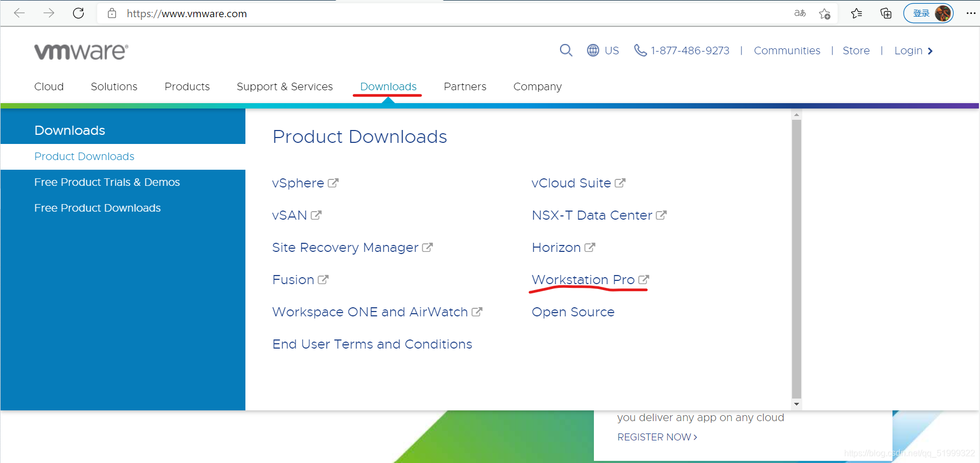Open the site search magnifier icon

tap(566, 50)
